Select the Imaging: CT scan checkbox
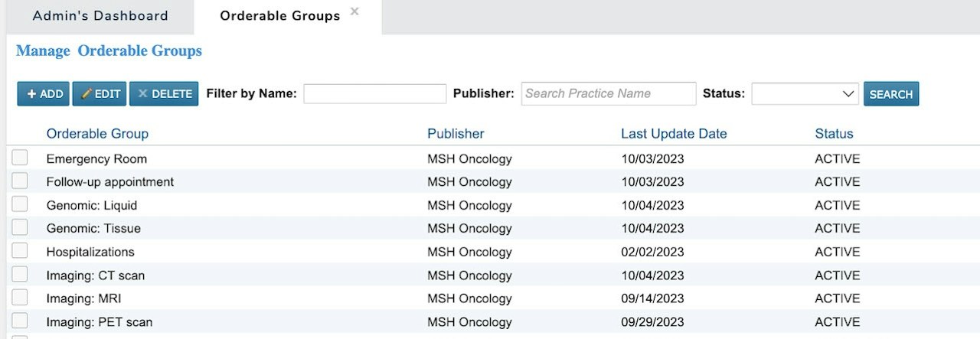The image size is (980, 339). (20, 274)
